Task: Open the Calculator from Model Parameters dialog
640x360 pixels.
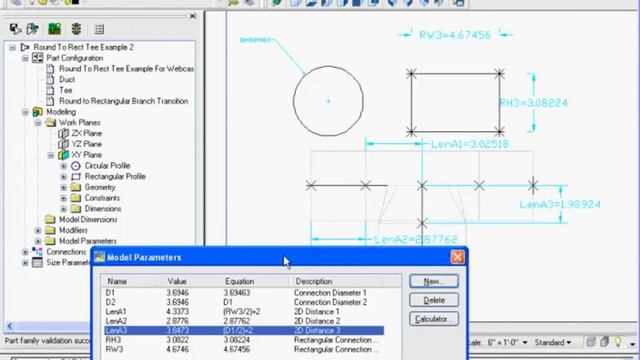Action: click(434, 319)
